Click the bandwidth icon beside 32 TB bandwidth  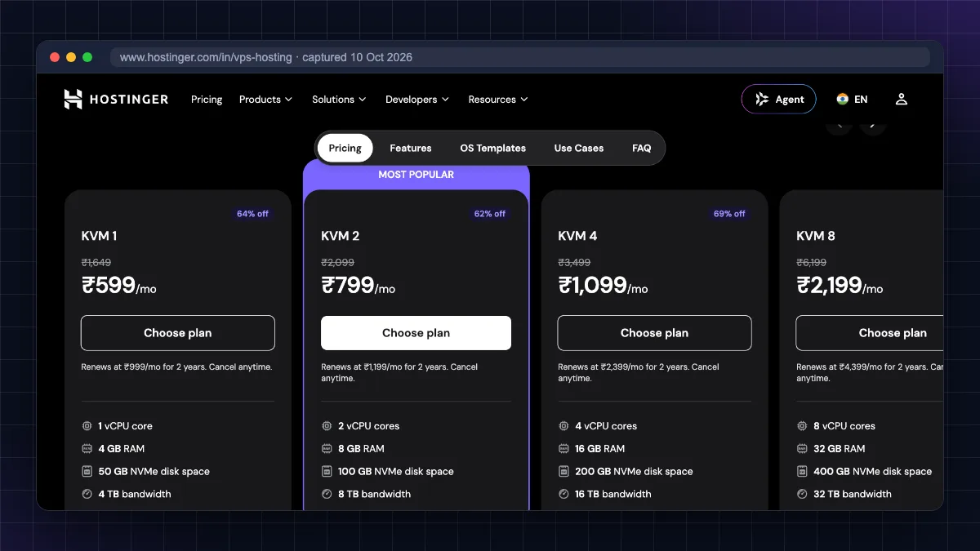click(803, 495)
